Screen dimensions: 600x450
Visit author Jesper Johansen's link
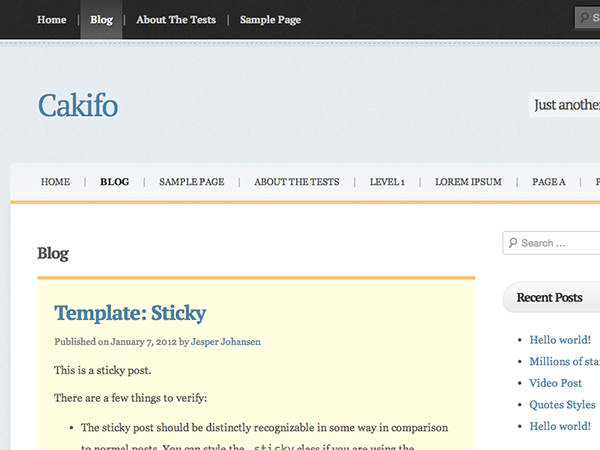point(226,342)
